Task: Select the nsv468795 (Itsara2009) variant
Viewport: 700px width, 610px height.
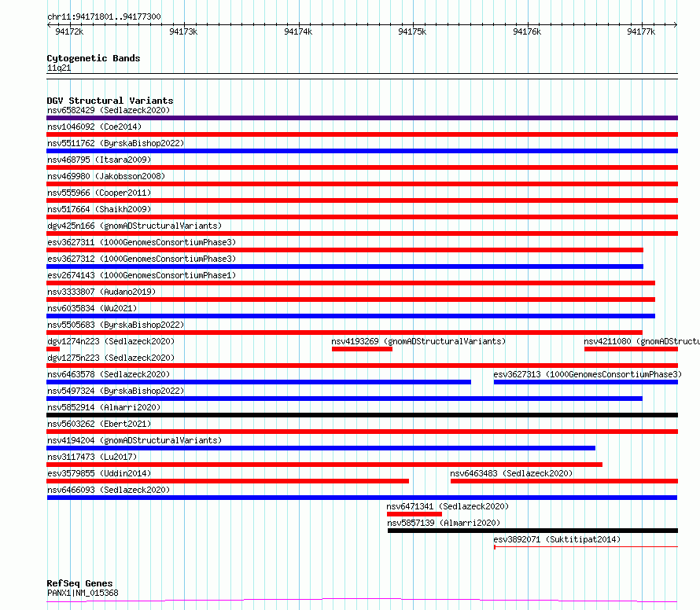Action: (x=99, y=160)
